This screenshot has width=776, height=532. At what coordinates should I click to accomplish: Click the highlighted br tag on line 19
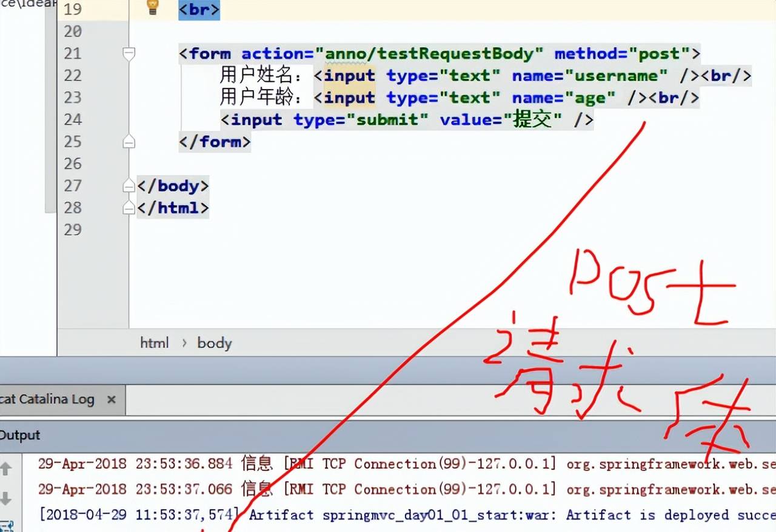[x=199, y=10]
